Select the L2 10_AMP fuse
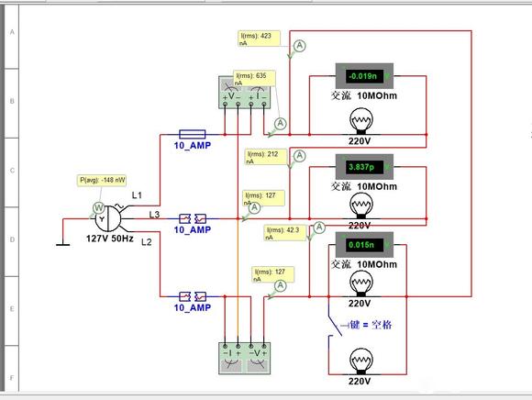This screenshot has height=400, width=532. (193, 296)
